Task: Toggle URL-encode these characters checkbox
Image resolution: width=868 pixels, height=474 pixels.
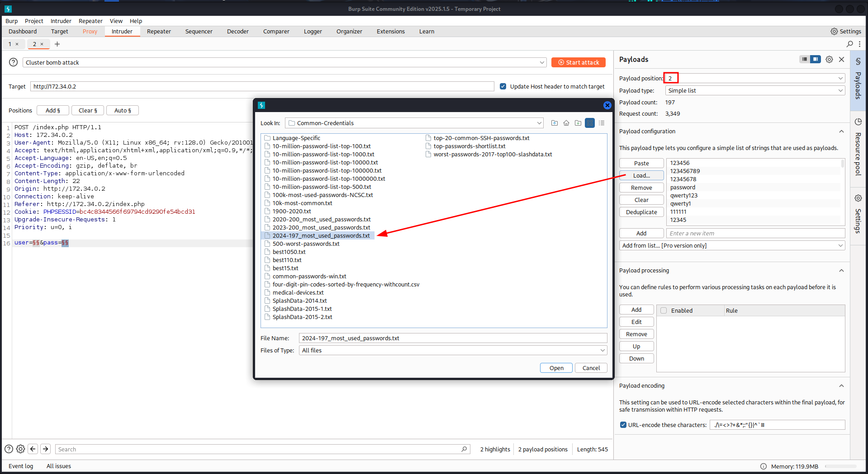Action: pyautogui.click(x=623, y=425)
